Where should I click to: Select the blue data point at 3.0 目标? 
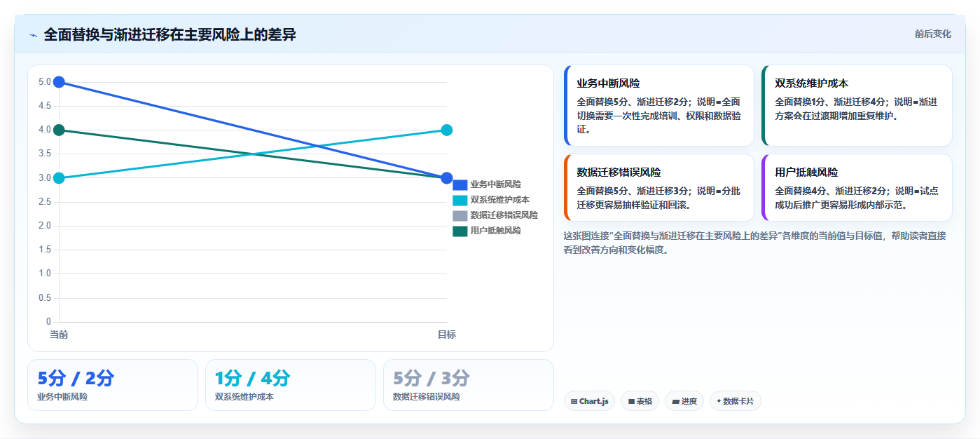447,178
